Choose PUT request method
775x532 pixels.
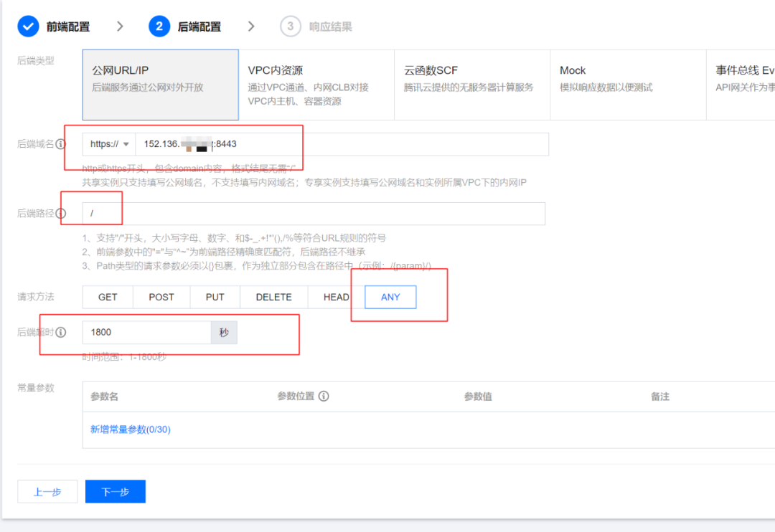(215, 297)
